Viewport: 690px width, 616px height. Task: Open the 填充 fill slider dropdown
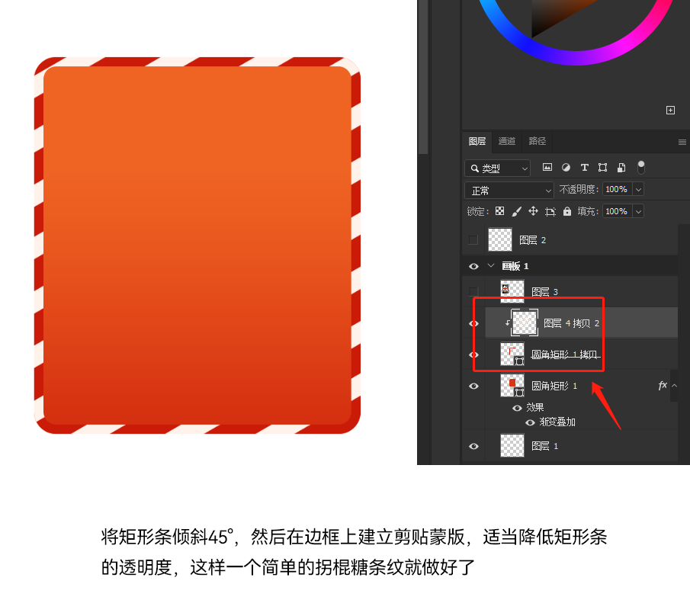tap(638, 211)
